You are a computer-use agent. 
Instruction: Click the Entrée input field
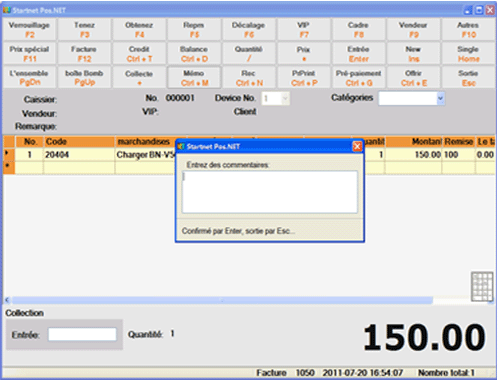82,334
